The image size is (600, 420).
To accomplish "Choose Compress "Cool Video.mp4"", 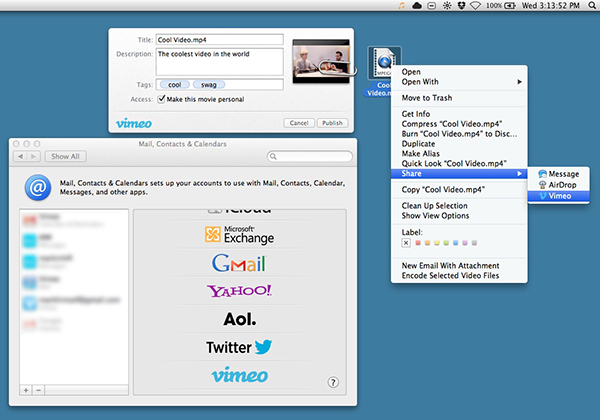I will 459,124.
